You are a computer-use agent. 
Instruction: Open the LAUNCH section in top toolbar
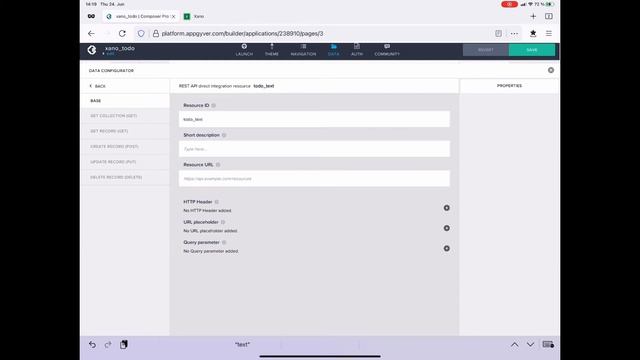point(244,50)
